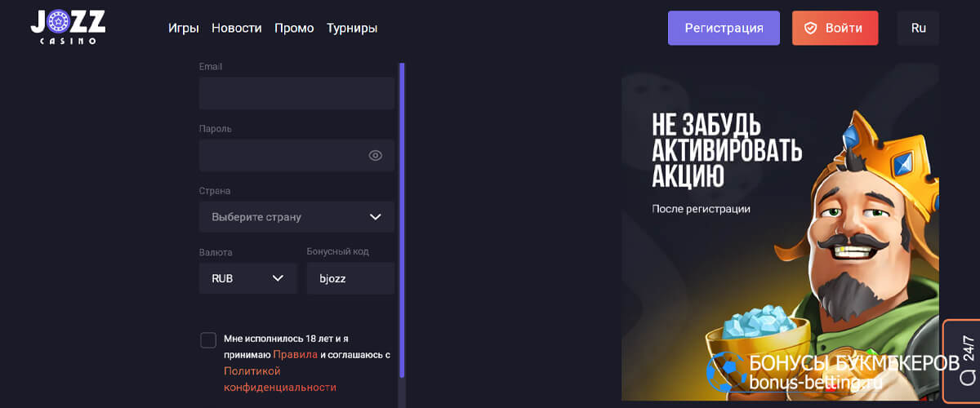Expand the Выберите страну country dropdown
Viewport: 980px width, 408px height.
tap(296, 217)
